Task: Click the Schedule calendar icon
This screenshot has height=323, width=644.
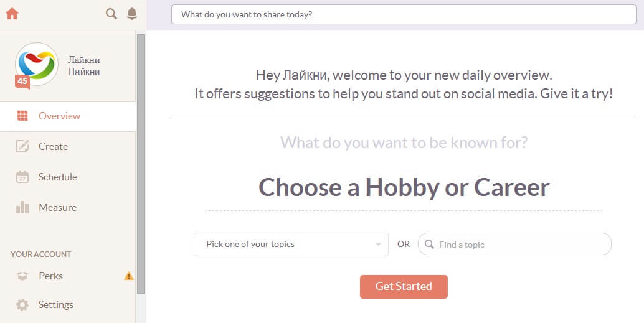Action: tap(22, 177)
